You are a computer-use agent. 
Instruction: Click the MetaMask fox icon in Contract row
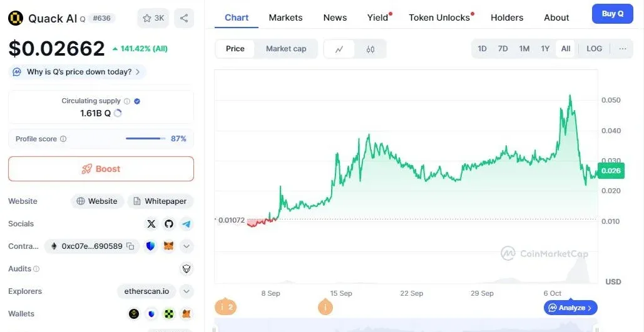tap(168, 246)
